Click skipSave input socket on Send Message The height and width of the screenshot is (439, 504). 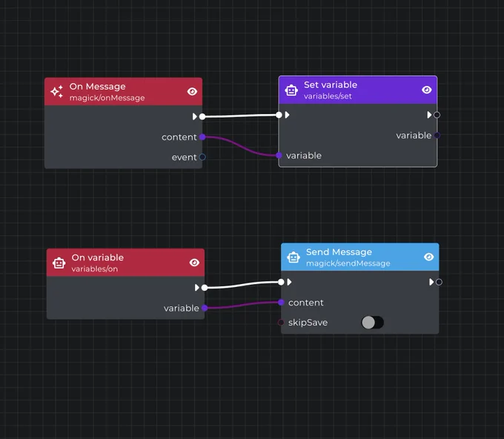(281, 323)
